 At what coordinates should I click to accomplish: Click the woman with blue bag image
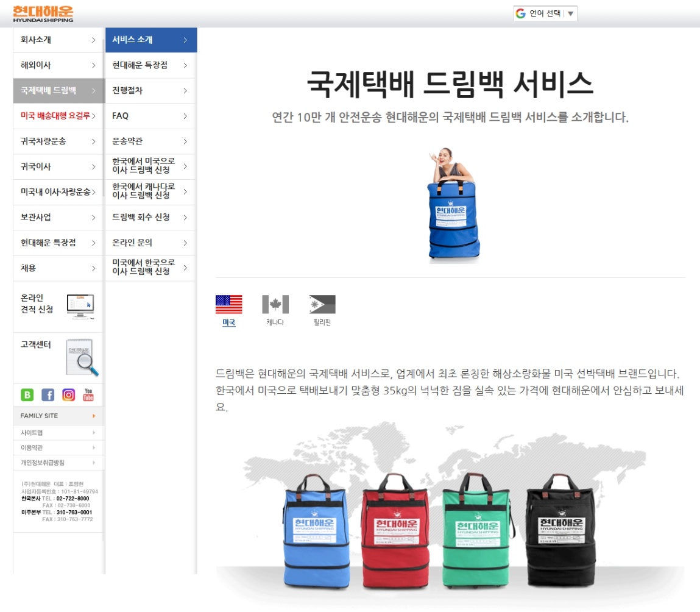453,204
